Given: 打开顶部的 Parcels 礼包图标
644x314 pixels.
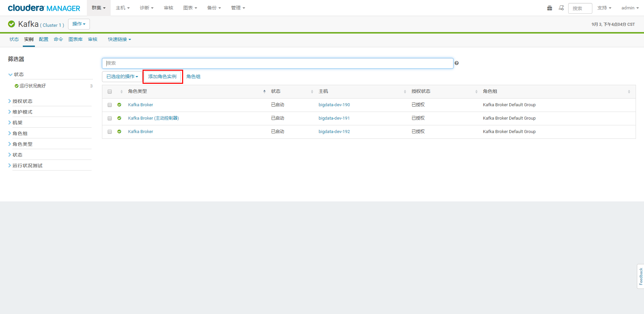Looking at the screenshot, I should tap(549, 8).
